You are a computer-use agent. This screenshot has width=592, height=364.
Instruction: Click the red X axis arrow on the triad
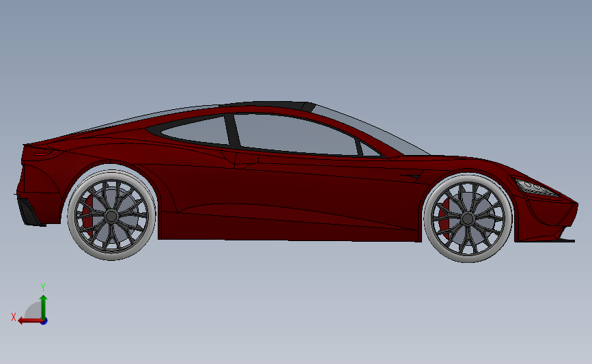click(x=29, y=321)
